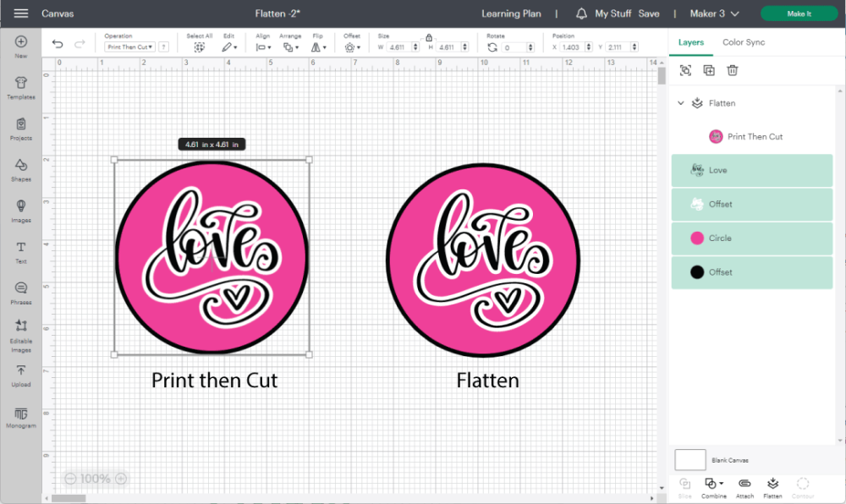846x504 pixels.
Task: Collapse the Flatten layer group
Action: 681,103
